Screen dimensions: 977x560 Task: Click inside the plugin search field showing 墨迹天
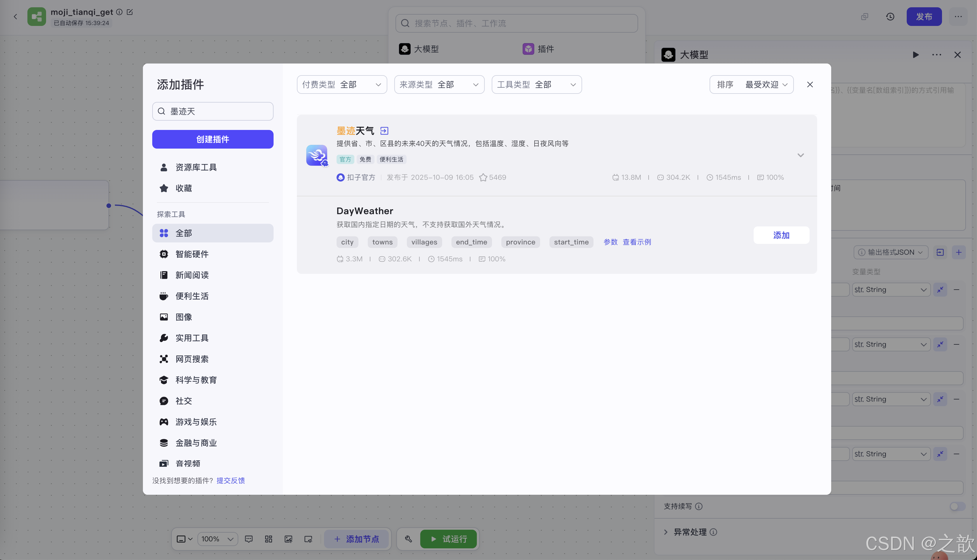coord(213,111)
